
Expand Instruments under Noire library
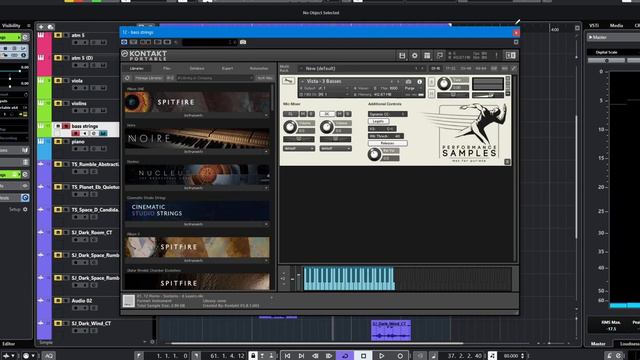pyautogui.click(x=197, y=152)
